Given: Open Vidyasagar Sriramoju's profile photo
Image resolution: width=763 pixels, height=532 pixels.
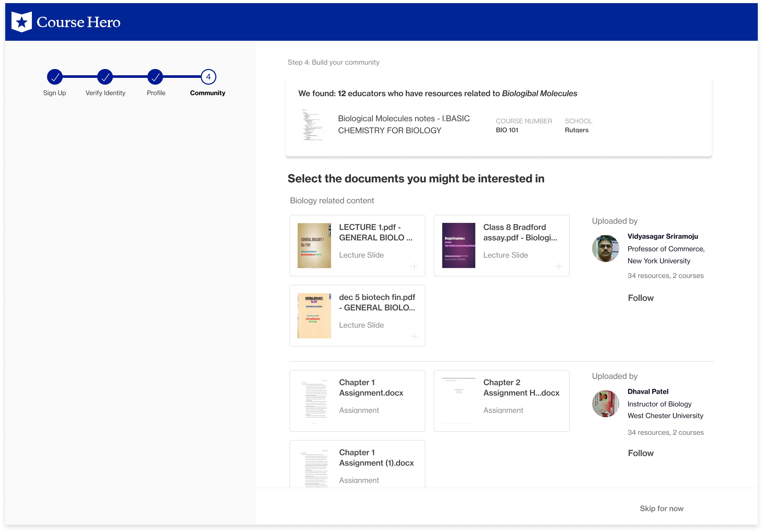Looking at the screenshot, I should (x=605, y=248).
